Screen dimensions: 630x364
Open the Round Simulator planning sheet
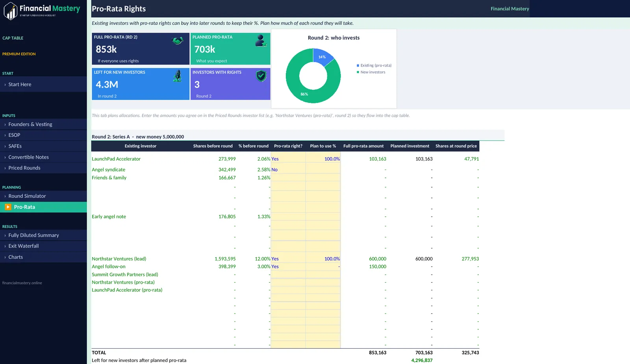(x=43, y=196)
